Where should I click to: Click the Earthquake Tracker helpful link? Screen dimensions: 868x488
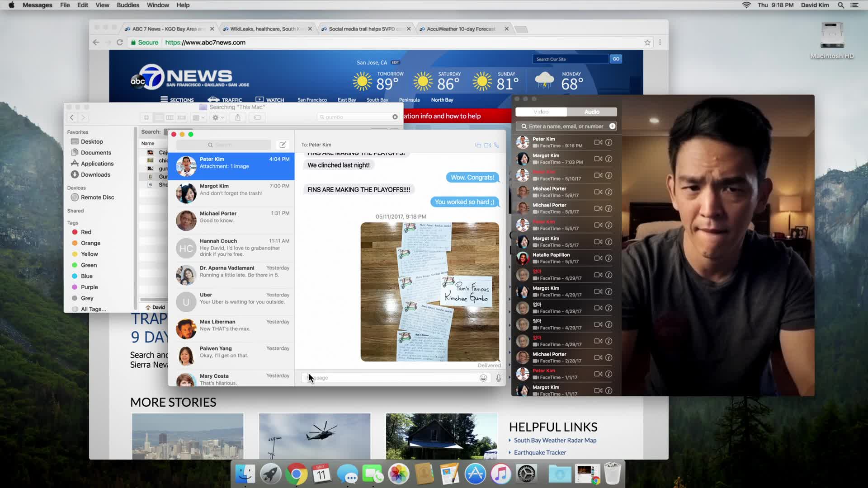coord(539,452)
